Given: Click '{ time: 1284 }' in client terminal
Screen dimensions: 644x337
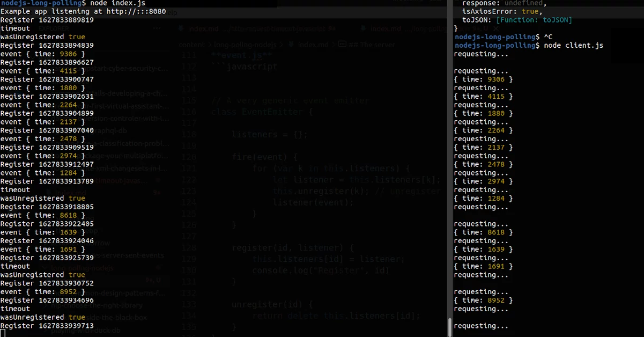Looking at the screenshot, I should point(484,199).
